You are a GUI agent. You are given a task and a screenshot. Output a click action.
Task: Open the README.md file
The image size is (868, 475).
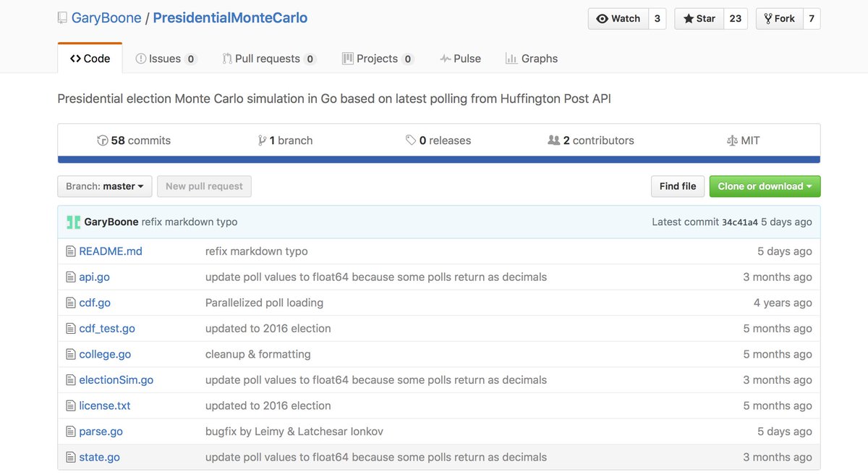111,251
